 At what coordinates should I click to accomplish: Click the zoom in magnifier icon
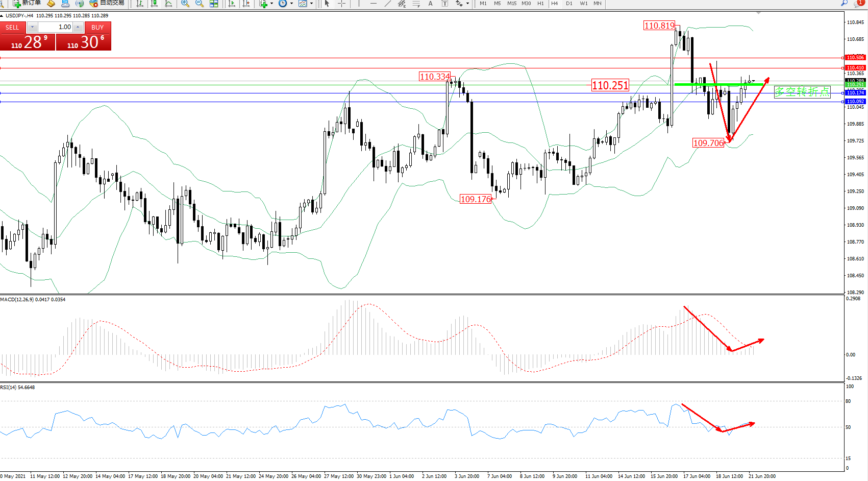pos(185,4)
